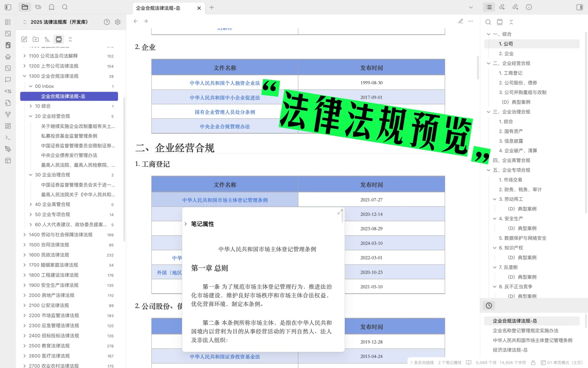588x368 pixels.
Task: Open 中华人民共和国个人独资企业法 link in the table
Action: pos(224,82)
